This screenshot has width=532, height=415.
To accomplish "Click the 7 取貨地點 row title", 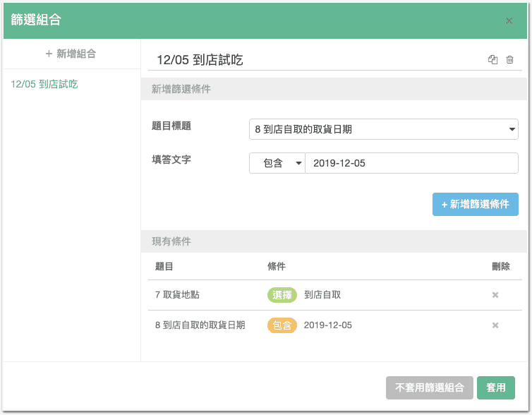I will pos(177,294).
